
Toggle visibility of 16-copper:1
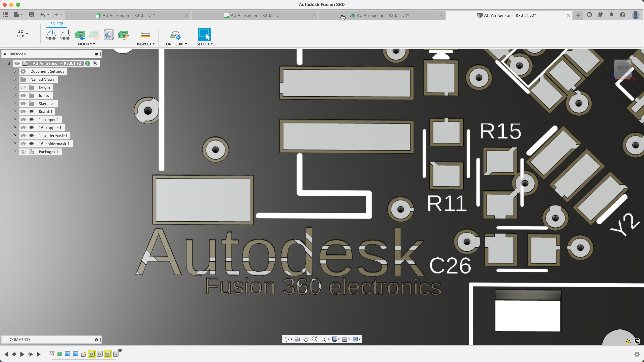pyautogui.click(x=23, y=128)
